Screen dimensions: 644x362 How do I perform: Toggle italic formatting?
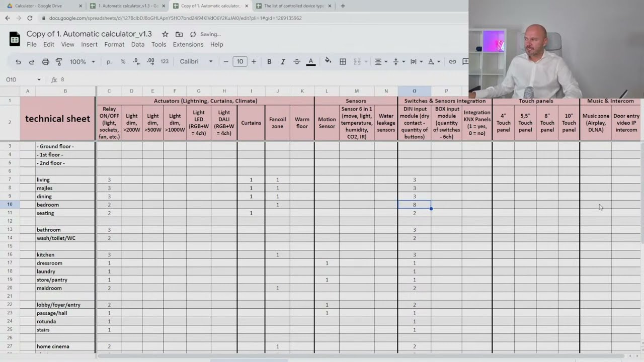[283, 61]
